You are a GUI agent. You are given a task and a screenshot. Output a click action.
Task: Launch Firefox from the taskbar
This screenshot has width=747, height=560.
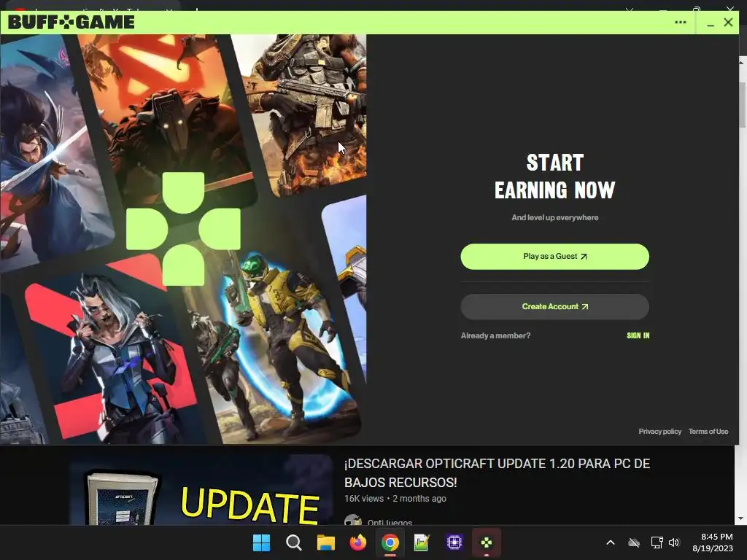pos(357,542)
